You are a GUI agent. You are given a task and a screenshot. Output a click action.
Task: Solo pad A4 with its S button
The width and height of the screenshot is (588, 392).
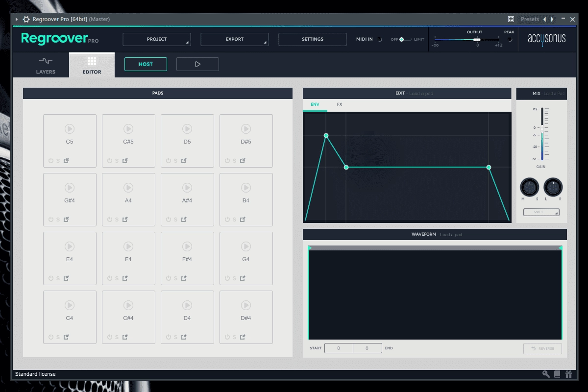click(x=117, y=220)
